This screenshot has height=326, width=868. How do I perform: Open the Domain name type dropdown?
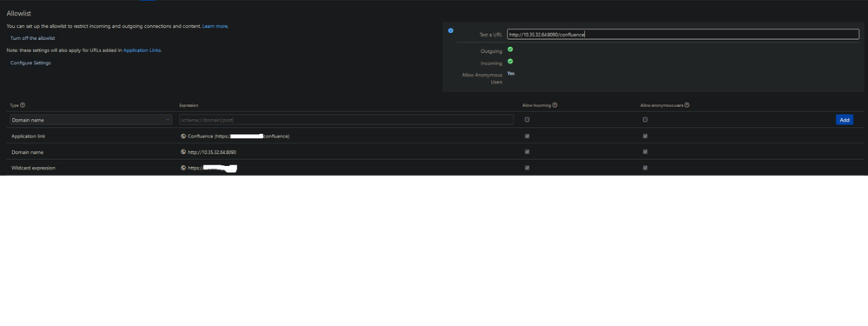(90, 120)
